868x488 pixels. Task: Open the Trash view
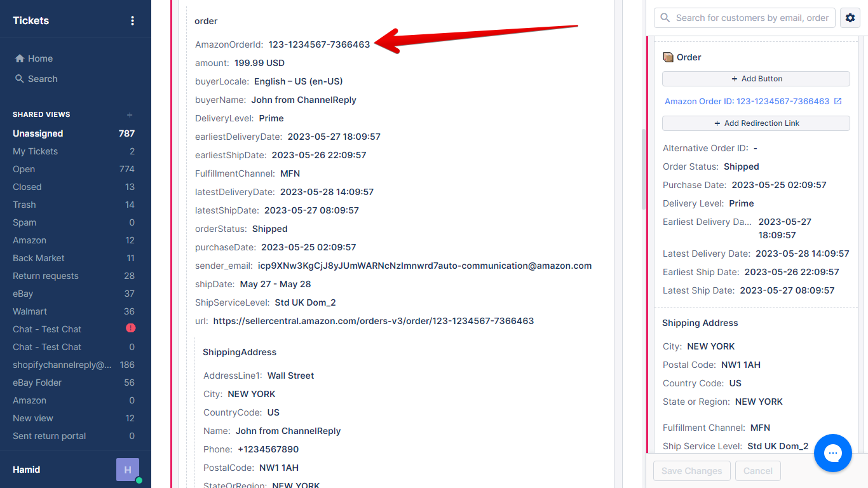(74, 205)
